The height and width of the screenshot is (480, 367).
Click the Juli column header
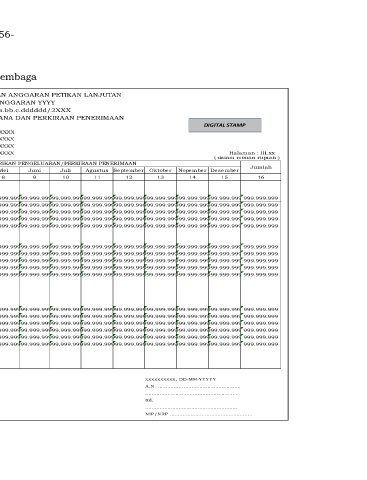(x=65, y=170)
